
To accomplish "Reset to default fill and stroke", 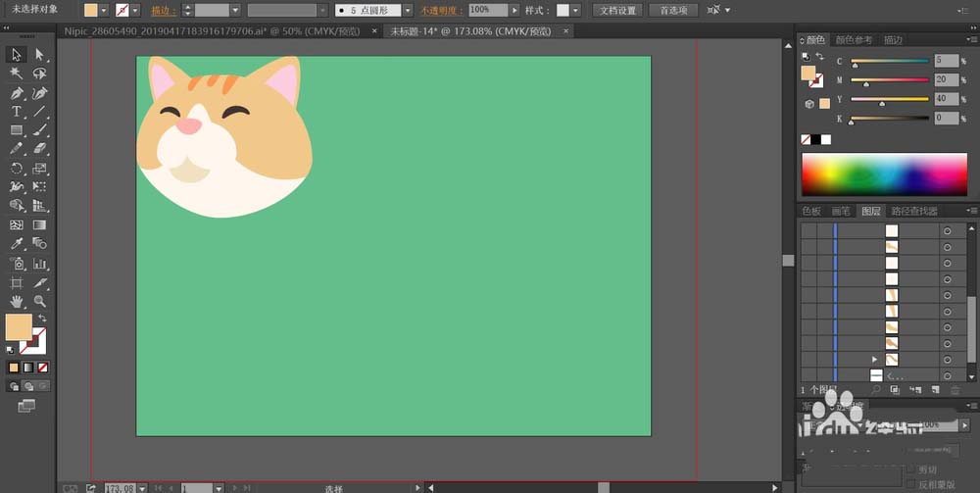I will click(x=10, y=349).
